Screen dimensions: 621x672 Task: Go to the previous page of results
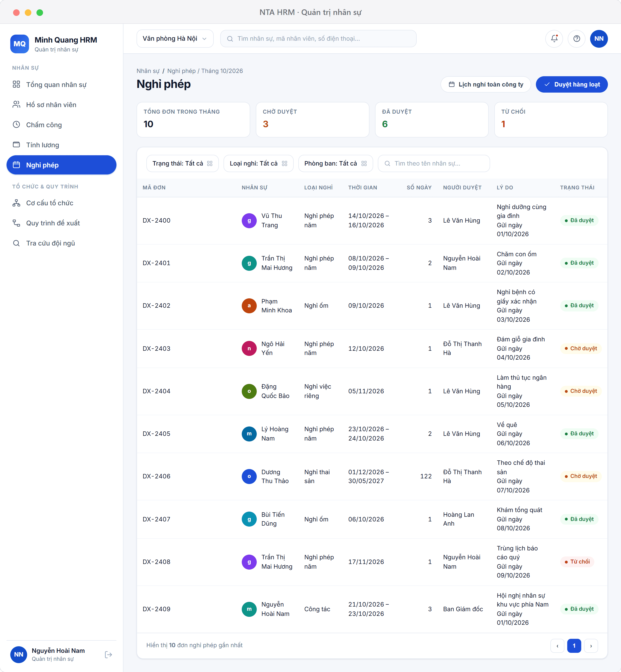pyautogui.click(x=557, y=646)
